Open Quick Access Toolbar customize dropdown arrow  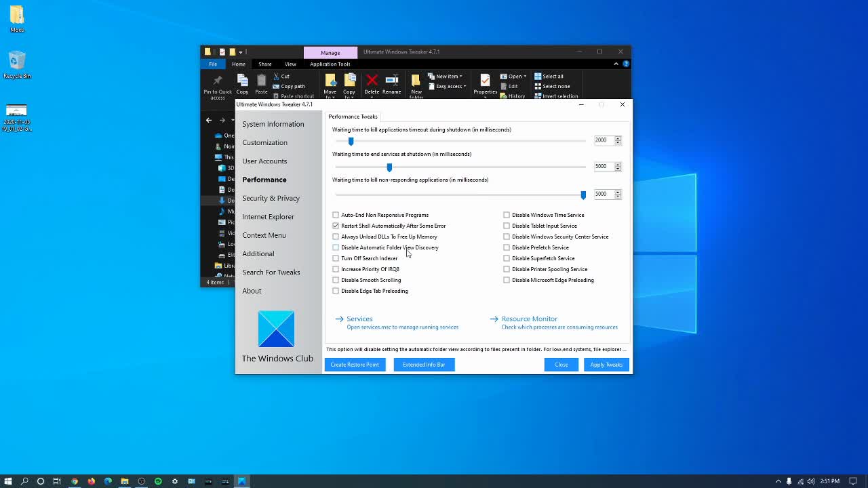point(240,52)
